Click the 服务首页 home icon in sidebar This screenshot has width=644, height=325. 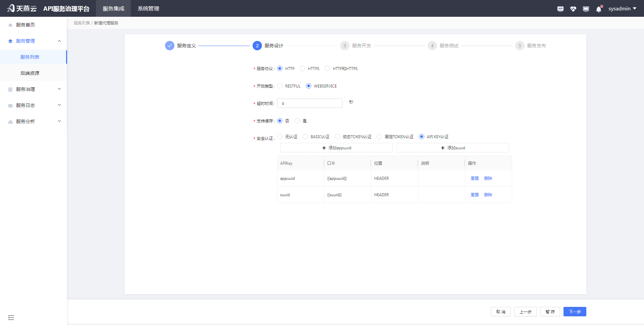click(10, 24)
